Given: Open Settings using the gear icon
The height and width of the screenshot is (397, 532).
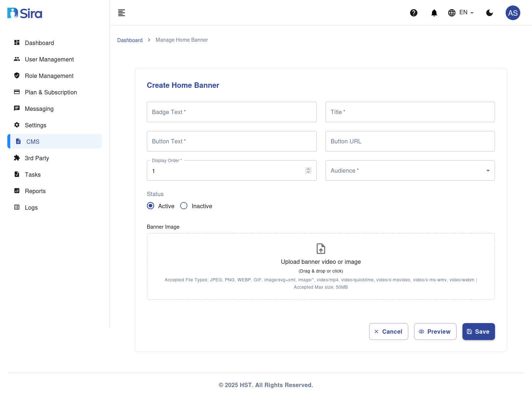Looking at the screenshot, I should (x=17, y=125).
